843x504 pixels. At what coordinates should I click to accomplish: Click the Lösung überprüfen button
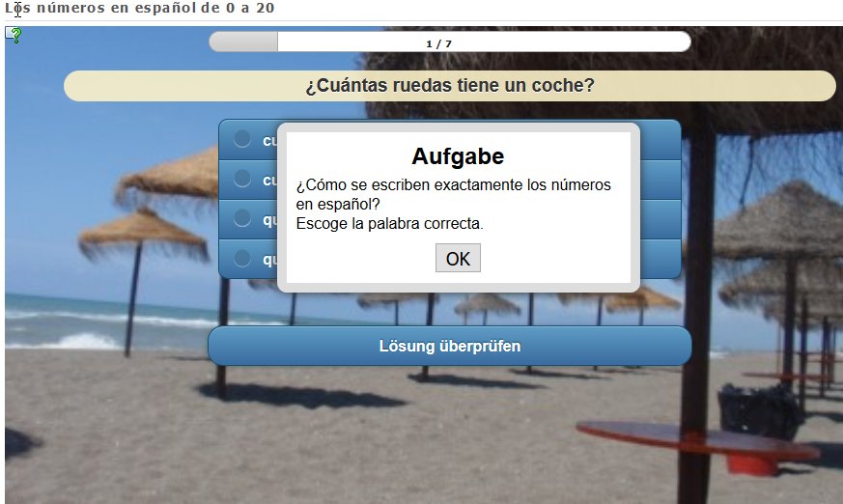pyautogui.click(x=449, y=346)
